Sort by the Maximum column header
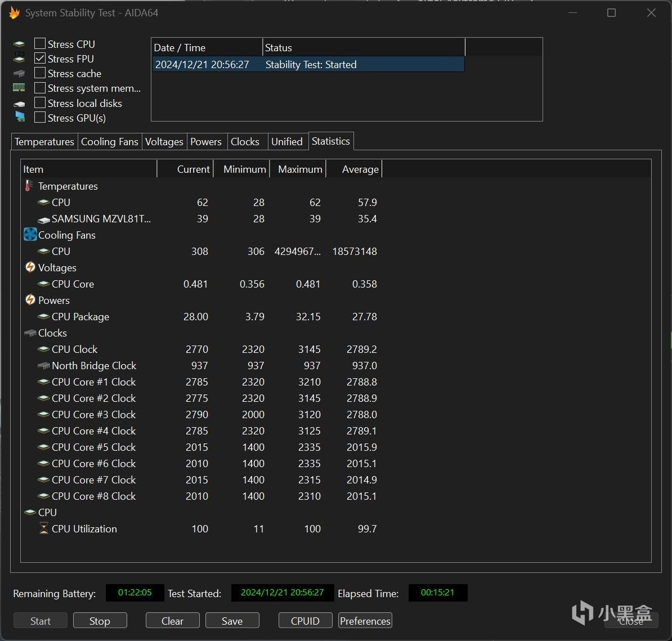The image size is (672, 641). pyautogui.click(x=299, y=169)
